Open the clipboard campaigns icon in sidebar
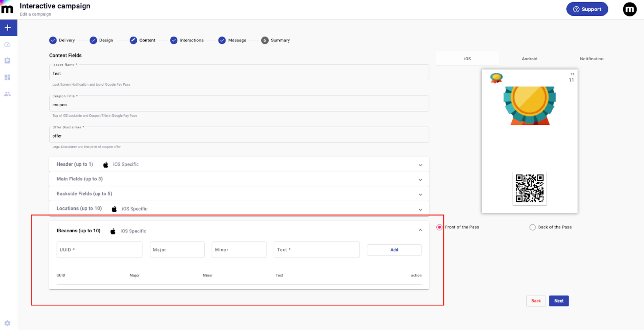Image resolution: width=644 pixels, height=332 pixels. point(7,60)
